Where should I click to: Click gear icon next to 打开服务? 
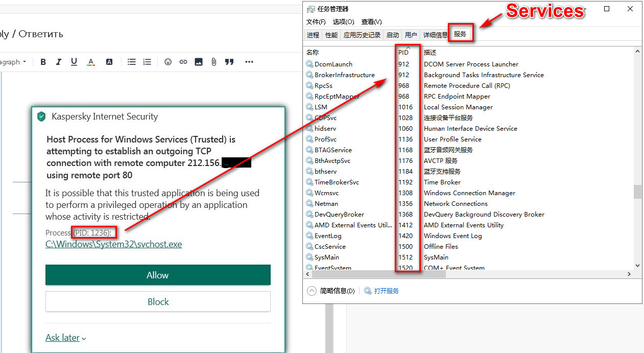pyautogui.click(x=368, y=291)
